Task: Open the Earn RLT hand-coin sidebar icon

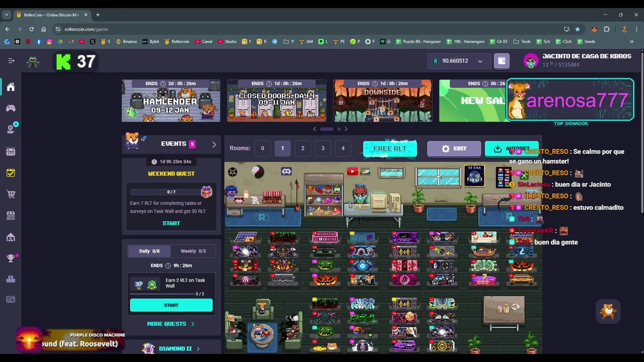Action: tap(11, 129)
